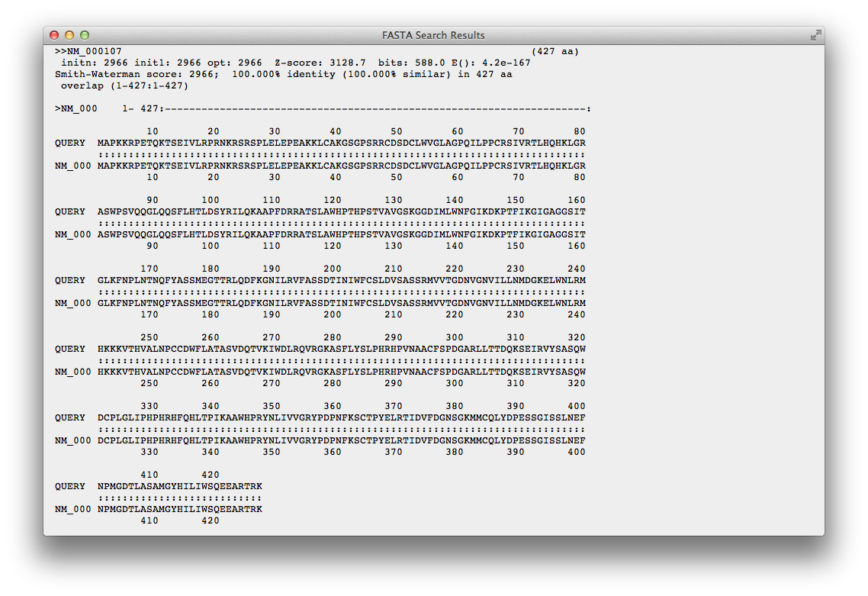The image size is (868, 596).
Task: Click the (427 aa) sequence length text
Action: pyautogui.click(x=555, y=51)
